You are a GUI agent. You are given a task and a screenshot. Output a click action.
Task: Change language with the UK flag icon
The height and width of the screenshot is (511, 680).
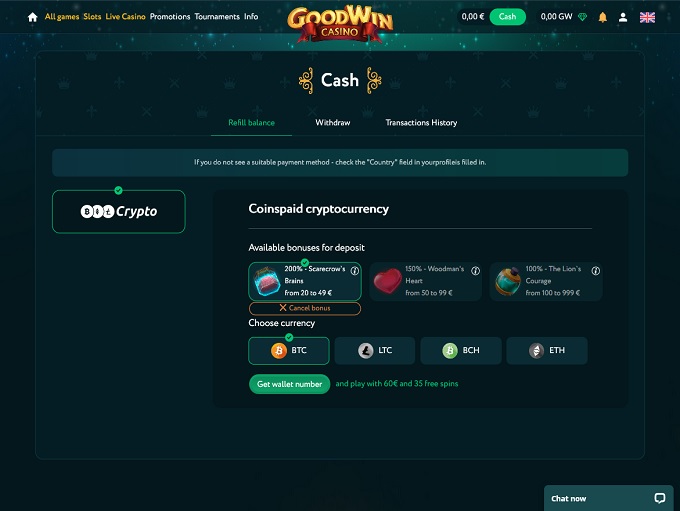click(x=647, y=17)
